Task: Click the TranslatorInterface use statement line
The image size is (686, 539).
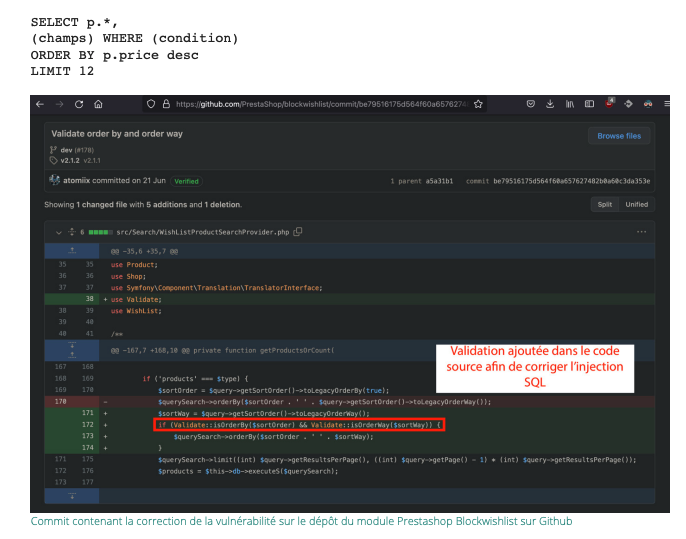Action: (x=217, y=288)
